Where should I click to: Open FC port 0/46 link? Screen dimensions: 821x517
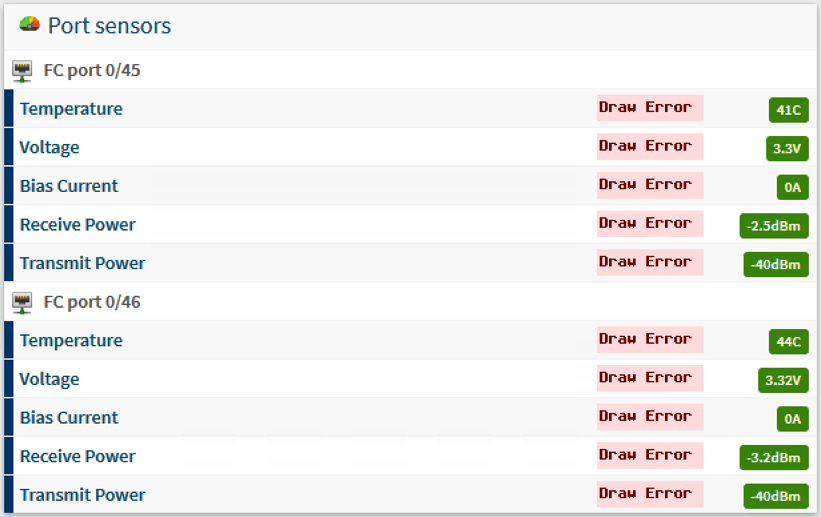[x=92, y=302]
